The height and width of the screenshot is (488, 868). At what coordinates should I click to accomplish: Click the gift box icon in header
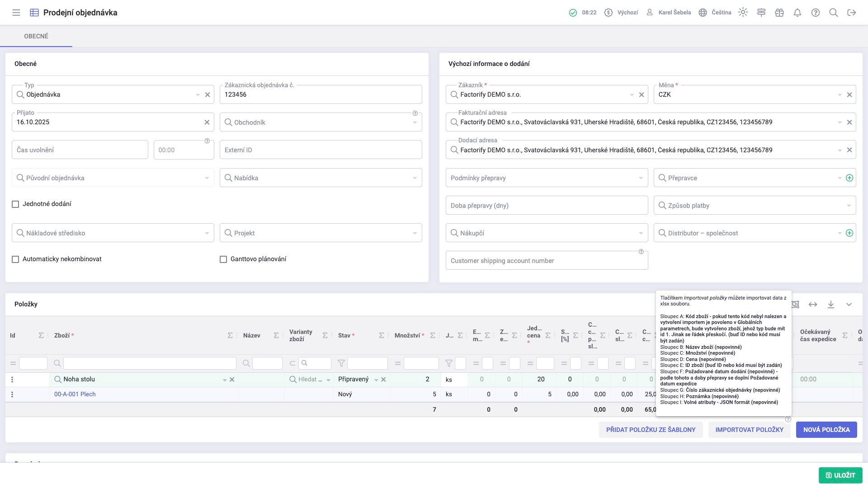[x=779, y=13]
